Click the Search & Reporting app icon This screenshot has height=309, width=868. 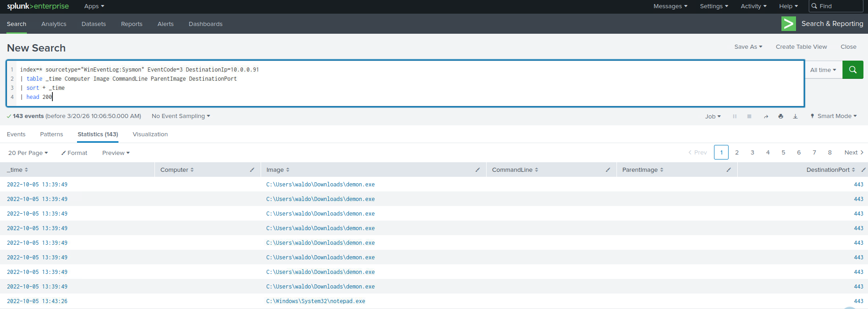tap(788, 24)
